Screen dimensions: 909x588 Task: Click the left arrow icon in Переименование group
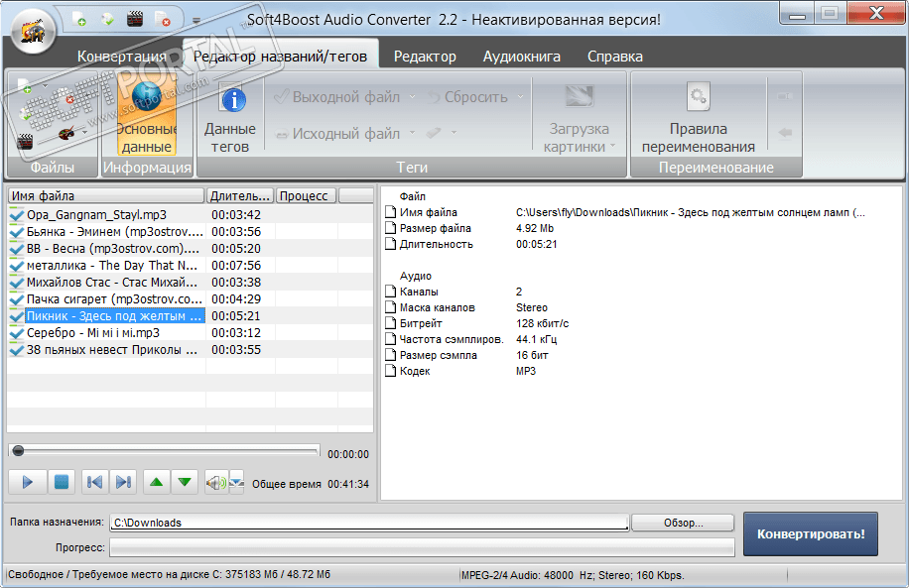coord(785,133)
